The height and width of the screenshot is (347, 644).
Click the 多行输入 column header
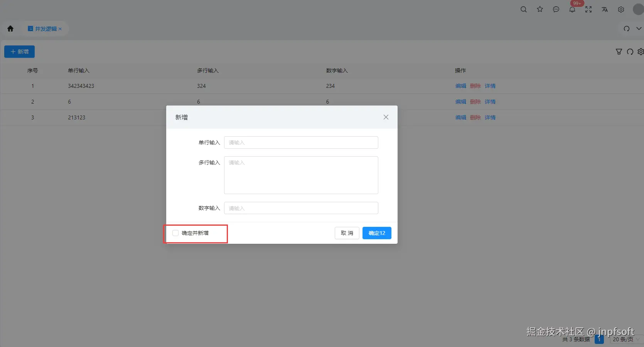(208, 70)
